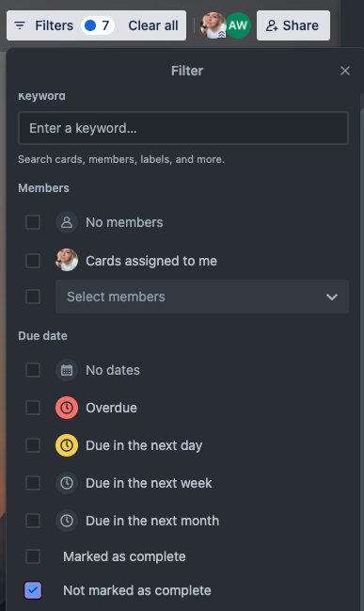364x611 pixels.
Task: Tick the Overdue checkbox
Action: click(x=33, y=408)
